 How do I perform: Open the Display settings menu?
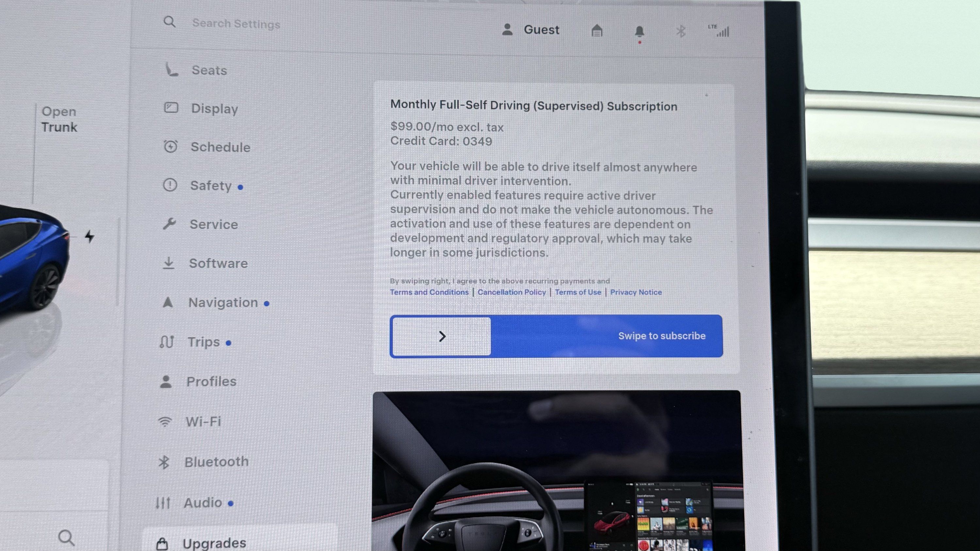coord(215,109)
